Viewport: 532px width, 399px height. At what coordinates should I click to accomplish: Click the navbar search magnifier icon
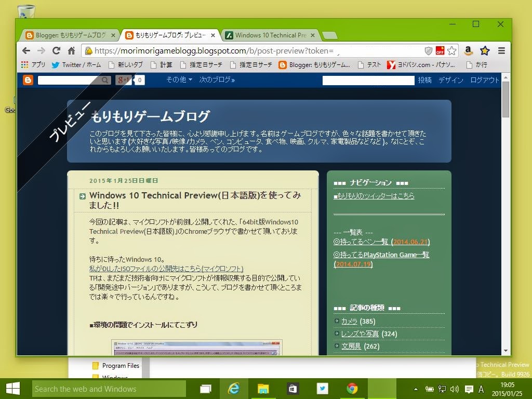[105, 80]
